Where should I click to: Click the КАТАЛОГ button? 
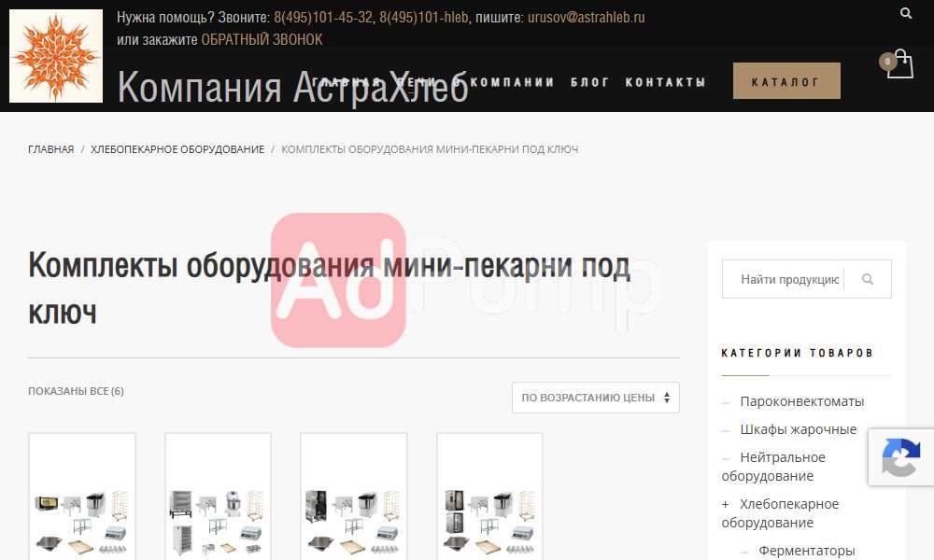[x=786, y=81]
